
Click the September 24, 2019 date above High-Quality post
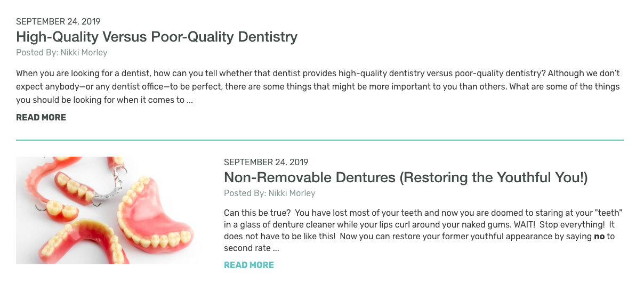58,22
